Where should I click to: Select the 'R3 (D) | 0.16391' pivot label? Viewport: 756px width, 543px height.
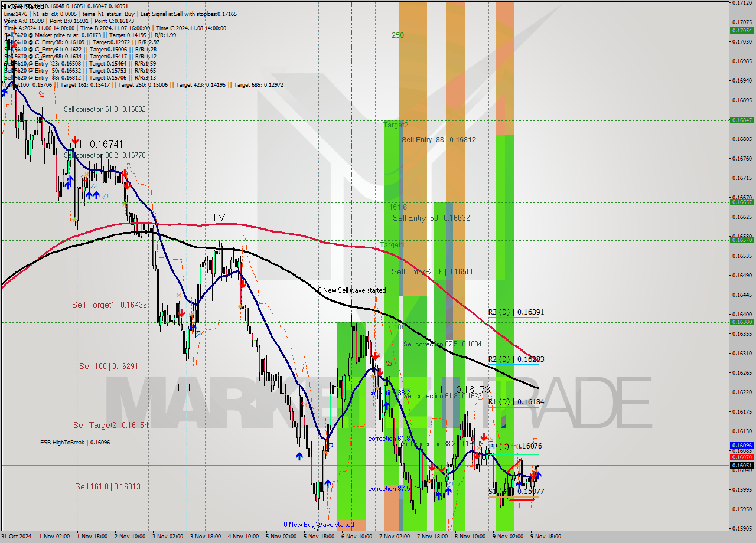pyautogui.click(x=516, y=312)
